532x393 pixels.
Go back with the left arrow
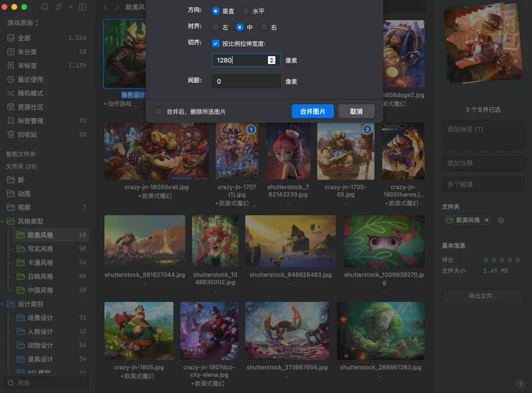tap(105, 7)
